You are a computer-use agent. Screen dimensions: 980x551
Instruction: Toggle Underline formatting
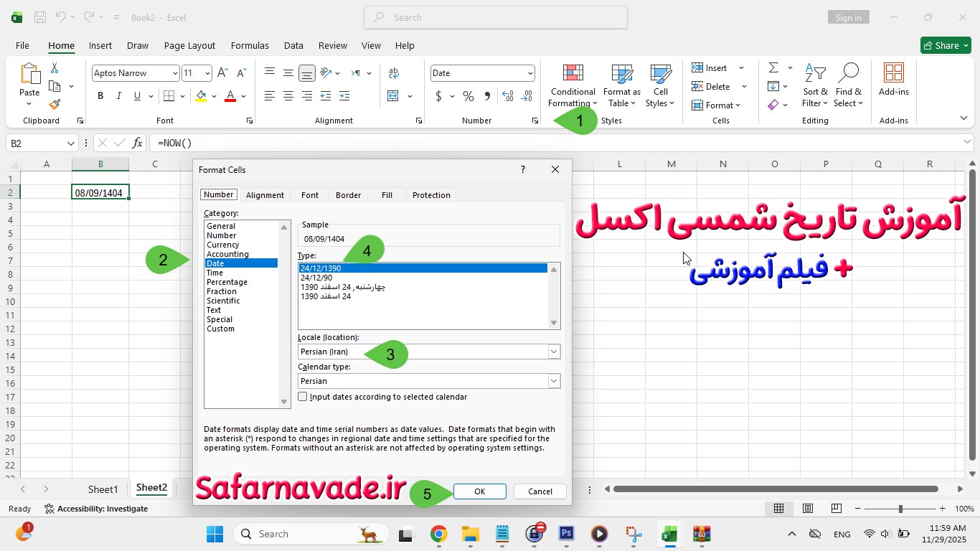[136, 95]
